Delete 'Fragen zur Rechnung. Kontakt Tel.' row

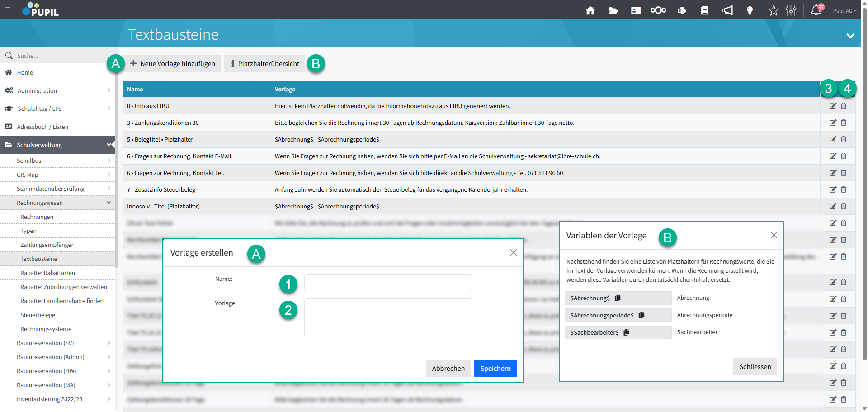pos(844,173)
